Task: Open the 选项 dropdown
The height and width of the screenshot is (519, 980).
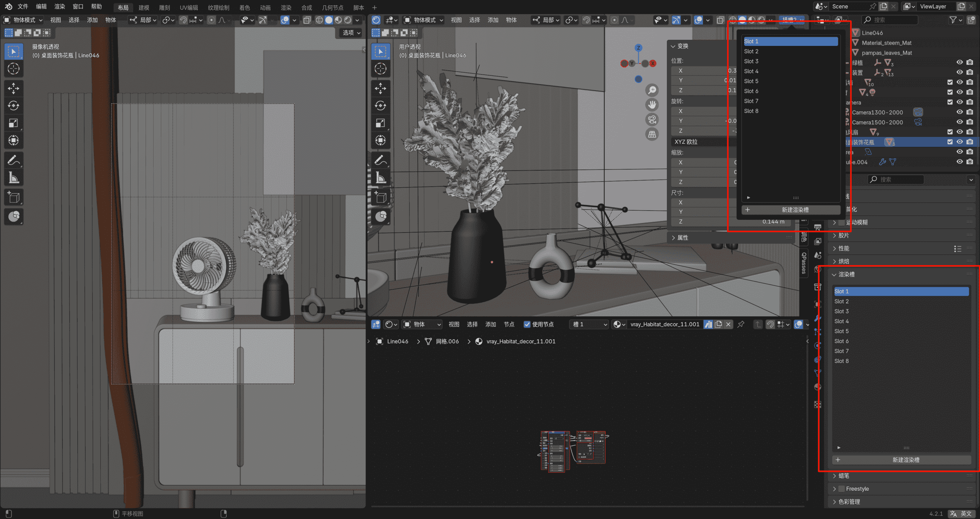Action: pyautogui.click(x=351, y=33)
